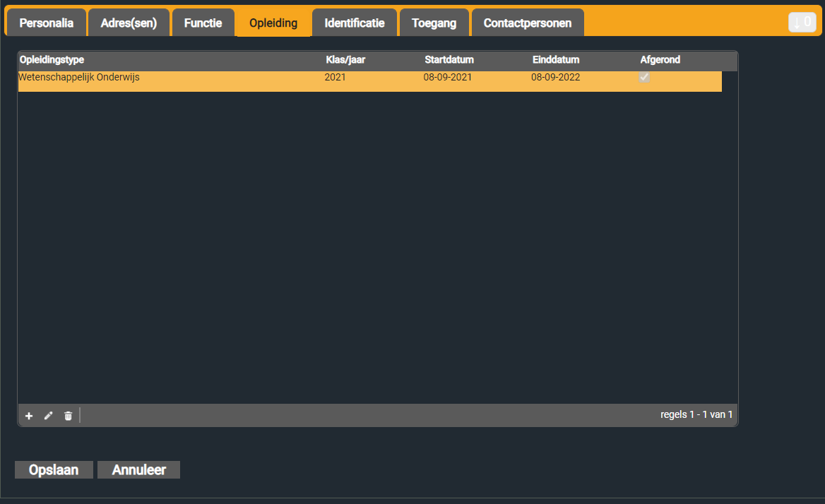Go to the Functie tab

pyautogui.click(x=203, y=23)
